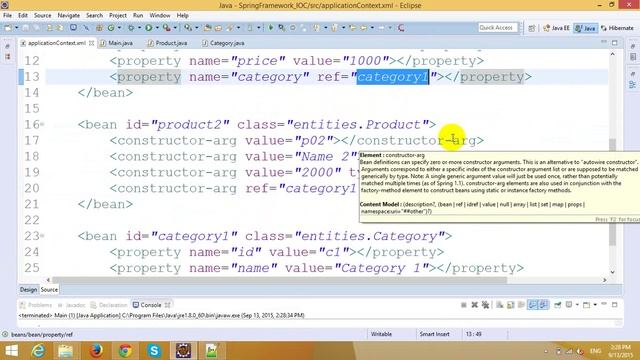Click the Search flashlight toolbar icon
The height and width of the screenshot is (360, 640).
230,28
